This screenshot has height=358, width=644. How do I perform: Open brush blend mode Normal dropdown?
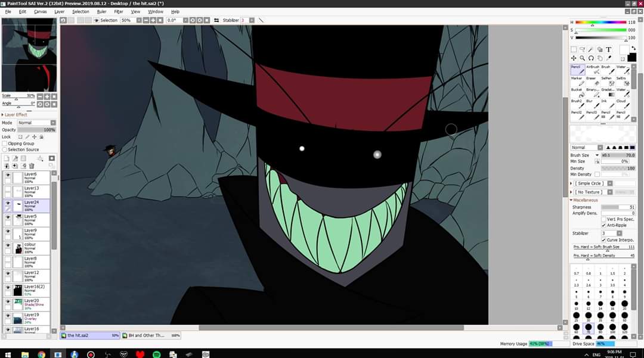click(x=600, y=148)
